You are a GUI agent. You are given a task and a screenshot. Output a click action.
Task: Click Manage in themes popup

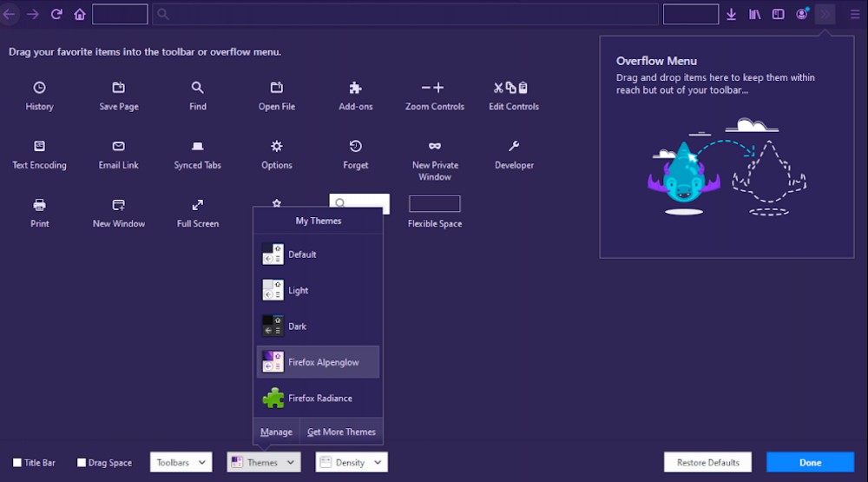pyautogui.click(x=276, y=432)
